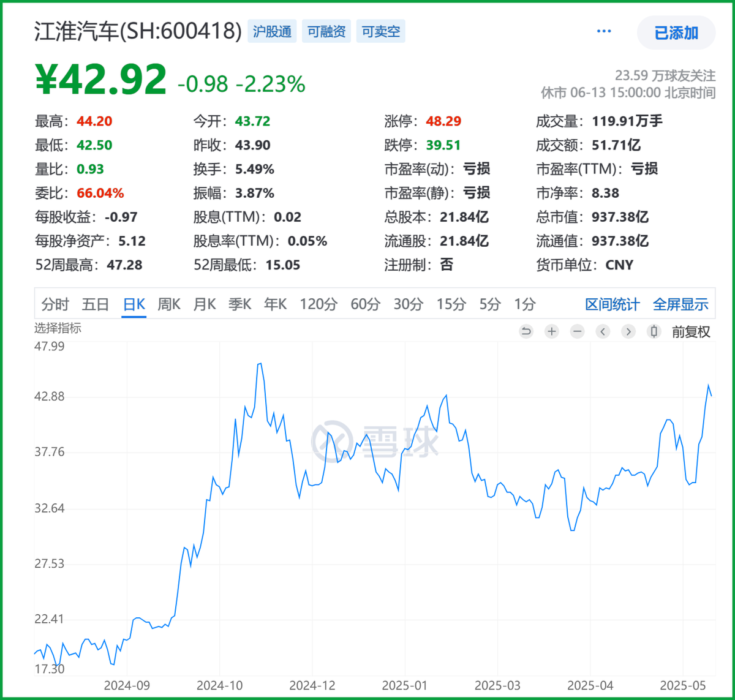The height and width of the screenshot is (700, 735).
Task: Zoom out the chart with minus icon
Action: 578,331
